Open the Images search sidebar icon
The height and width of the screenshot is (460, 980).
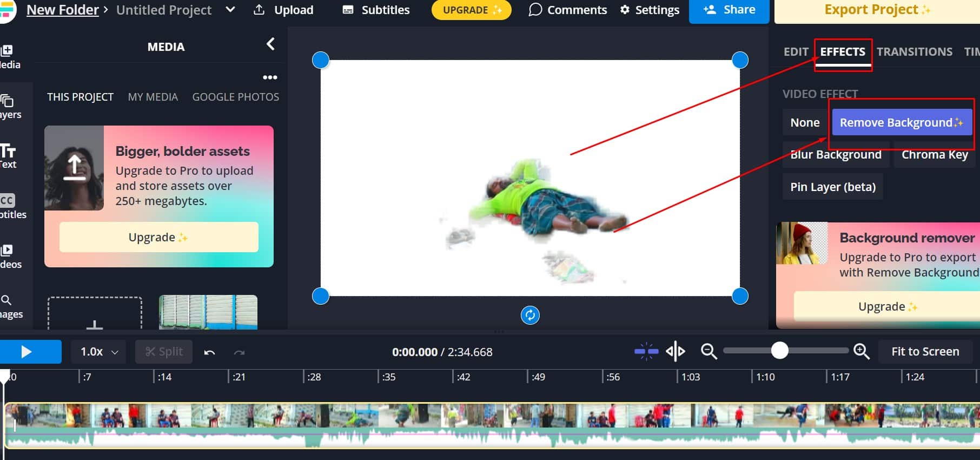(8, 306)
